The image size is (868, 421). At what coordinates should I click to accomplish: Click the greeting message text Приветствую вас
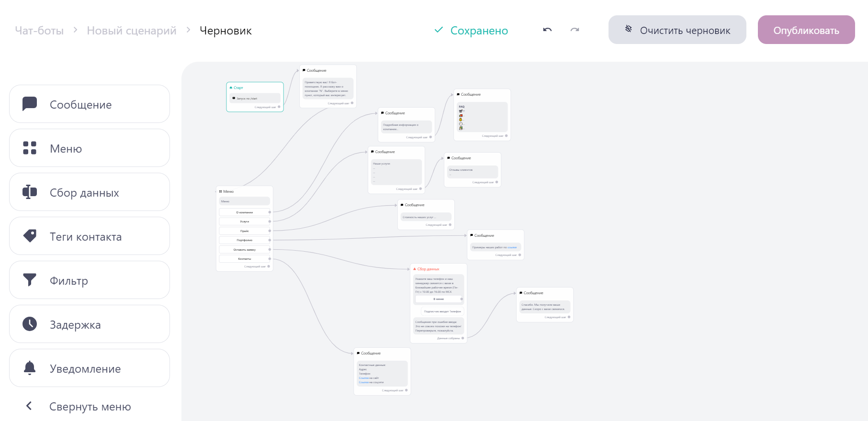(x=328, y=89)
